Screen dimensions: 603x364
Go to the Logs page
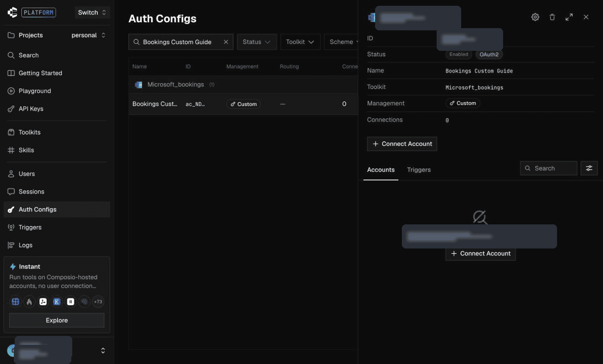click(57, 245)
